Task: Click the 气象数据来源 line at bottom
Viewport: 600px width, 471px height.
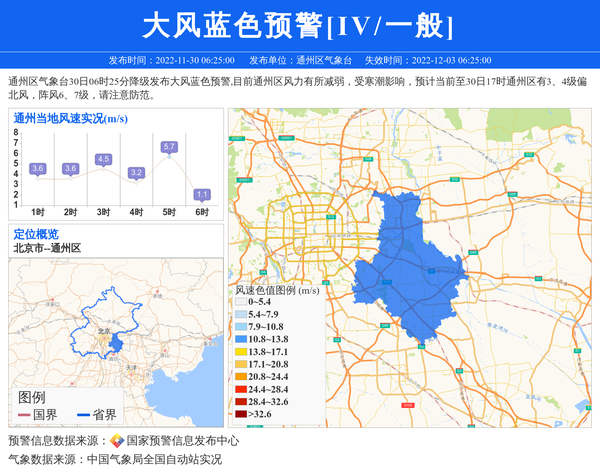Action: click(x=115, y=459)
